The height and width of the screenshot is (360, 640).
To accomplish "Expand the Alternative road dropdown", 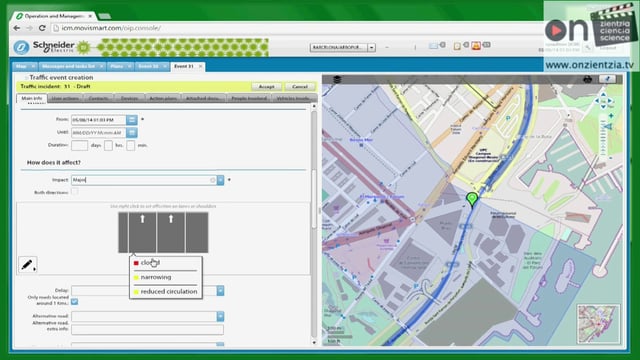I will (220, 316).
